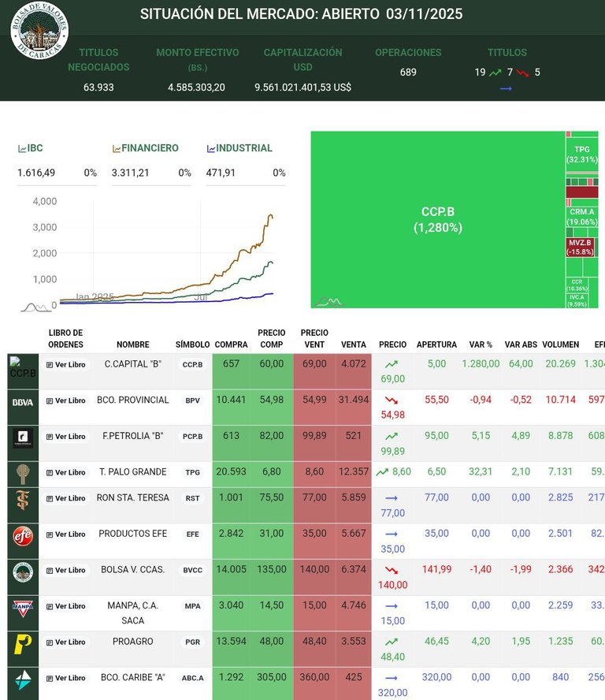Screen dimensions: 605x700
Task: Click the INDUSTRIAL chart line icon
Action: (x=211, y=149)
